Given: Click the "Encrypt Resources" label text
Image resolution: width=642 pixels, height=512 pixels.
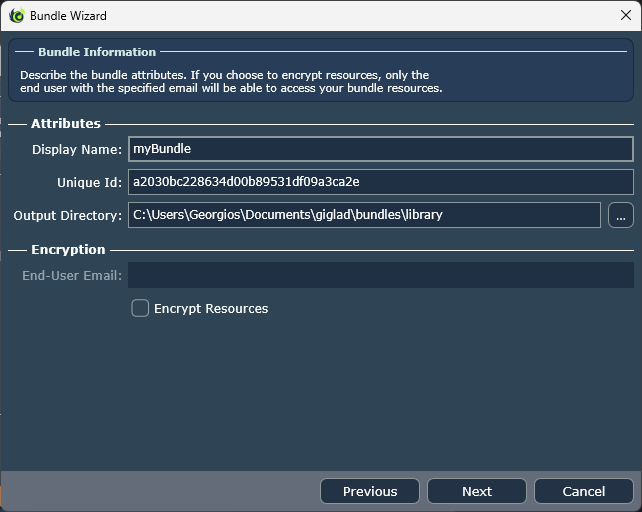Looking at the screenshot, I should (x=211, y=309).
